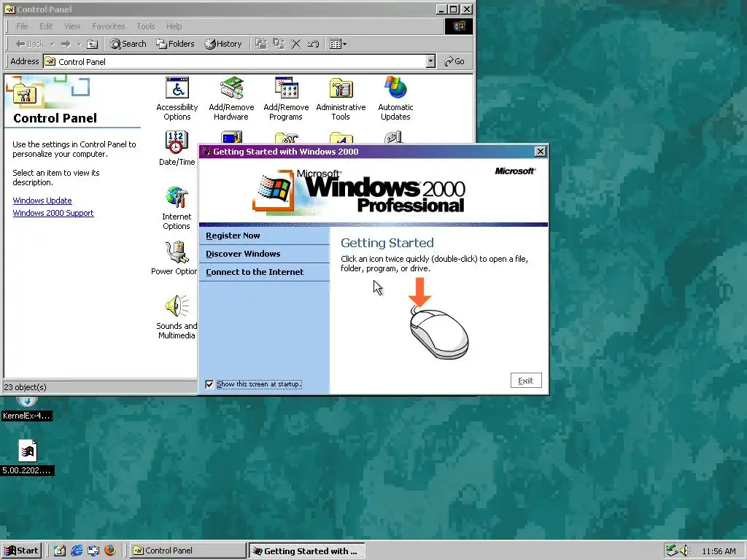Open the Help menu

[174, 26]
